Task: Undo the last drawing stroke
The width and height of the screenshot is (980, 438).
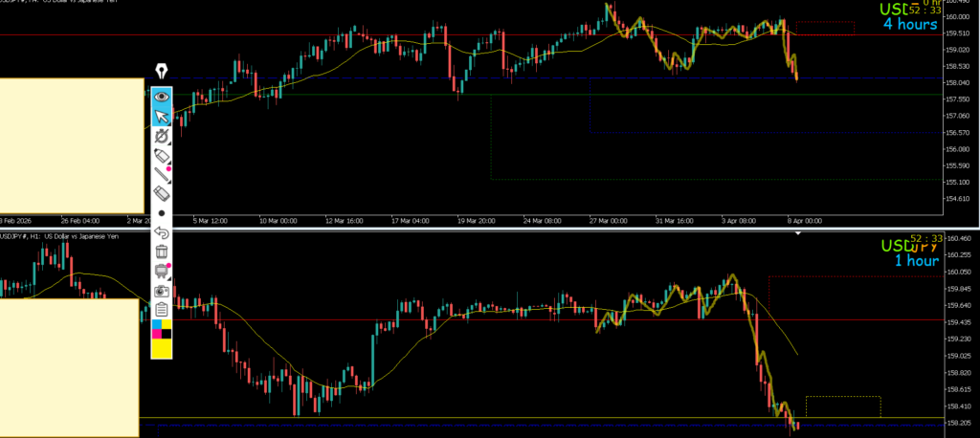Action: click(x=162, y=232)
